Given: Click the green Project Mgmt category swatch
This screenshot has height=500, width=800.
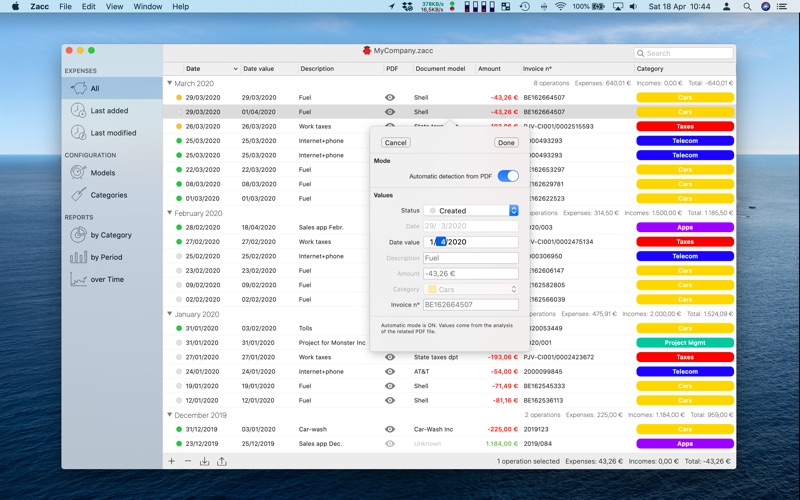Looking at the screenshot, I should (x=685, y=343).
